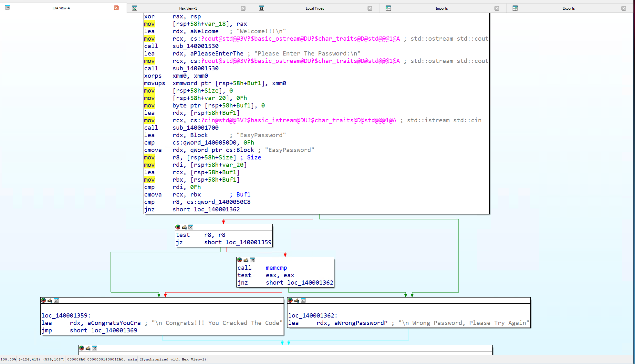Viewport: 635px width, 364px height.
Task: Click the std::cin symbol reference
Action: (299, 120)
